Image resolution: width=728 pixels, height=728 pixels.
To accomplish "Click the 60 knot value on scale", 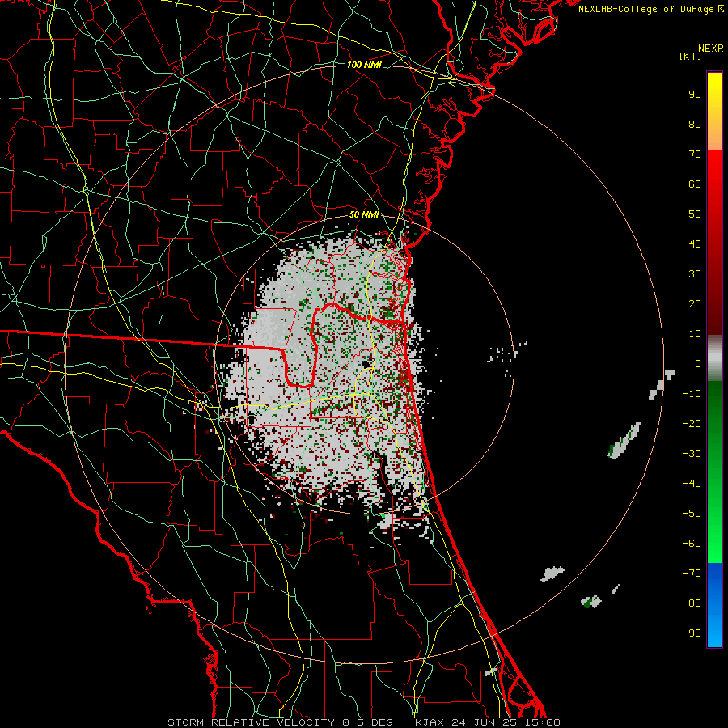I will coord(695,184).
